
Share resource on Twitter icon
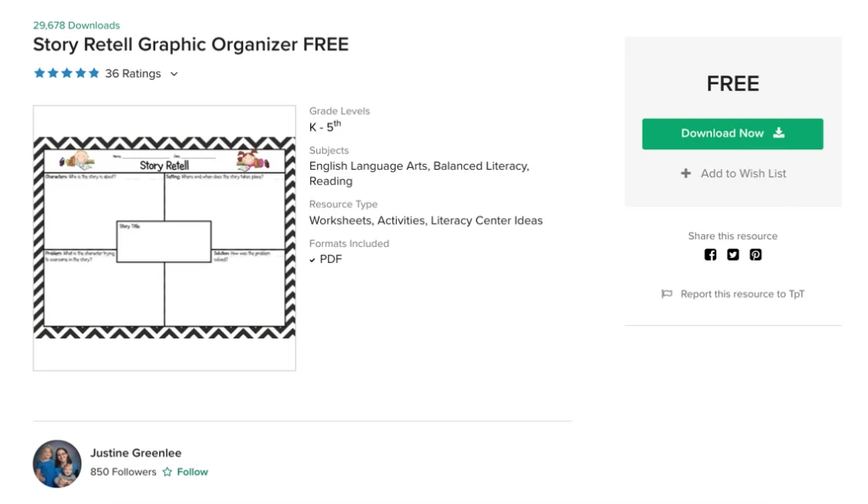pyautogui.click(x=733, y=255)
